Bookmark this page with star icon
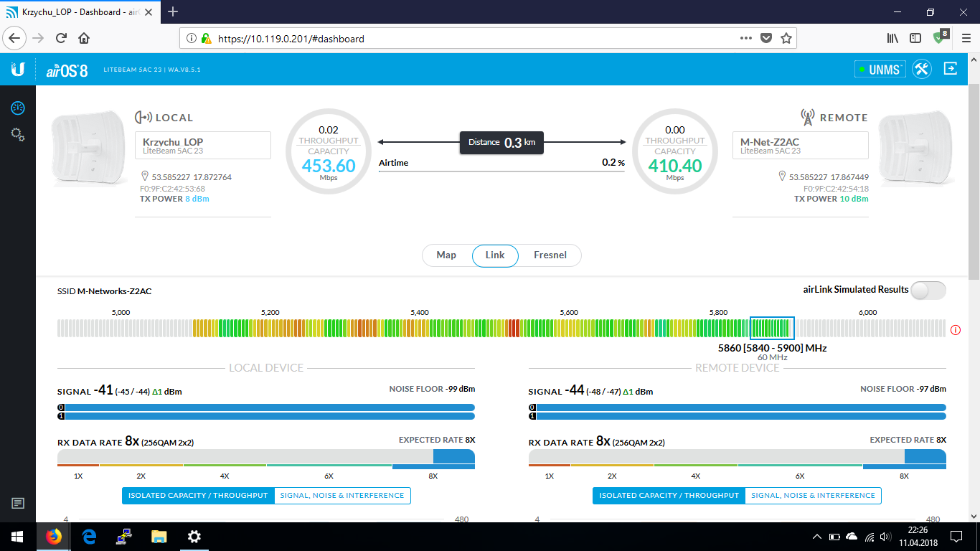Image resolution: width=980 pixels, height=551 pixels. (x=786, y=39)
